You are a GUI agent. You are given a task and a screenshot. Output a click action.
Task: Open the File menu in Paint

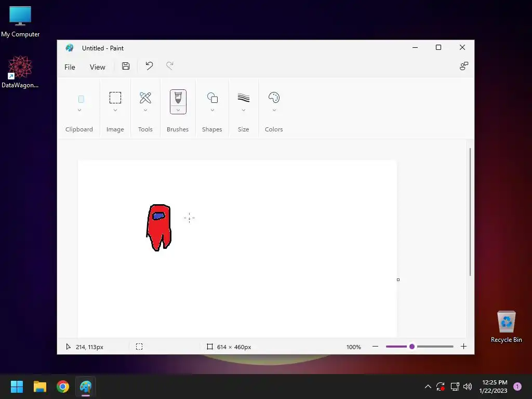point(70,67)
